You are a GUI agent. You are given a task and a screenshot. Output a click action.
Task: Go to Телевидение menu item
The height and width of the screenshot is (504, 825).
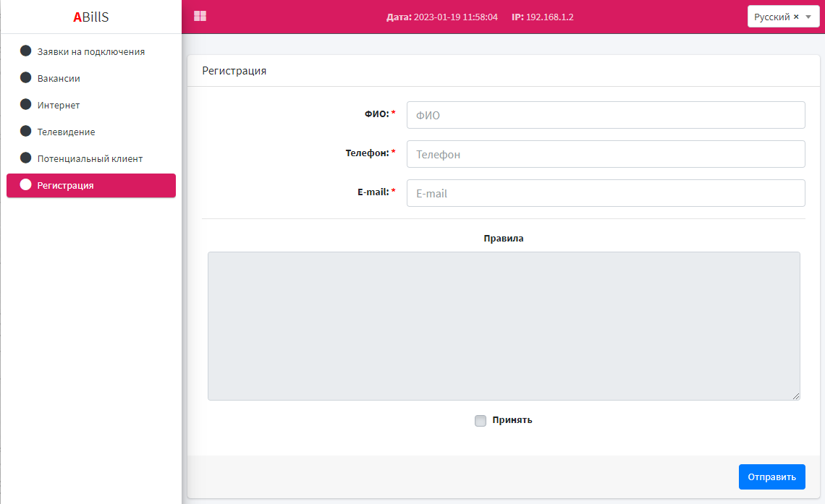(x=66, y=132)
